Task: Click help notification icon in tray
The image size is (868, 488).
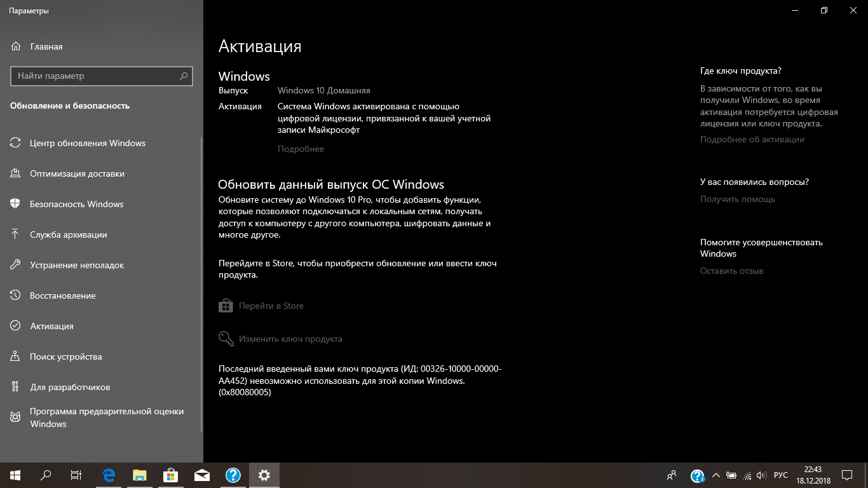Action: (x=697, y=475)
